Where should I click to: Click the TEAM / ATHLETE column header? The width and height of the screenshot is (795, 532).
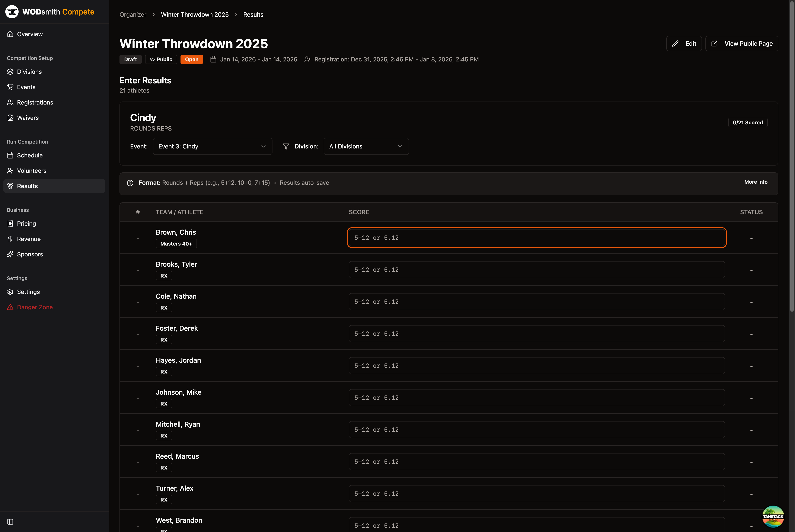pyautogui.click(x=179, y=212)
